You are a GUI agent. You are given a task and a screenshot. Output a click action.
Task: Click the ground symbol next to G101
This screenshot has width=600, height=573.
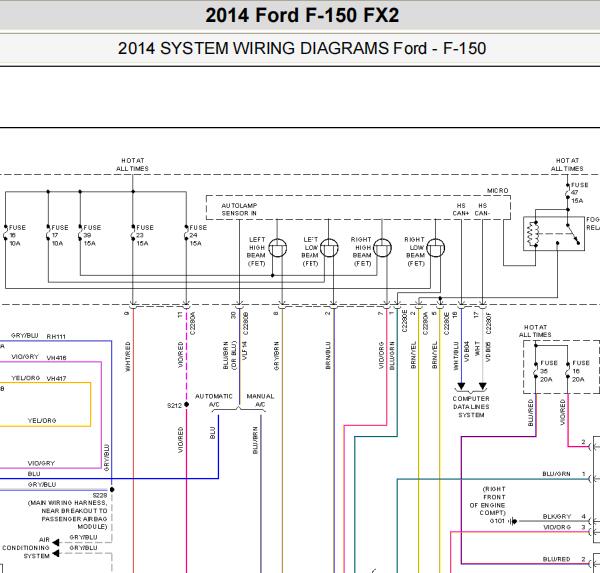(x=514, y=521)
